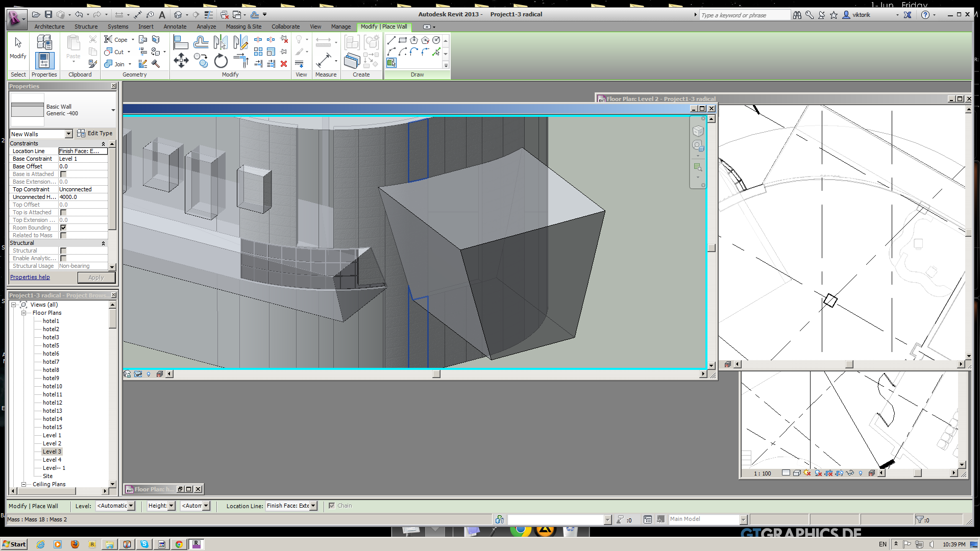Collapse the Floor Plans tree node

[23, 313]
